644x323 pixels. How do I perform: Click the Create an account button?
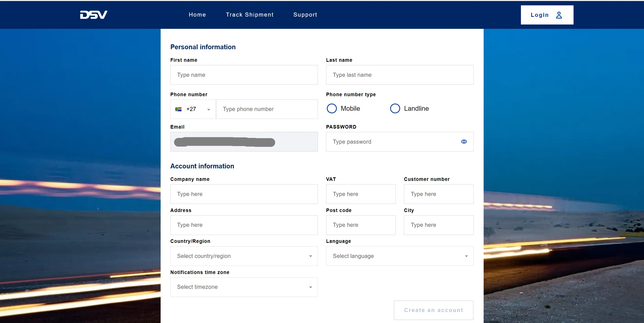pos(433,310)
